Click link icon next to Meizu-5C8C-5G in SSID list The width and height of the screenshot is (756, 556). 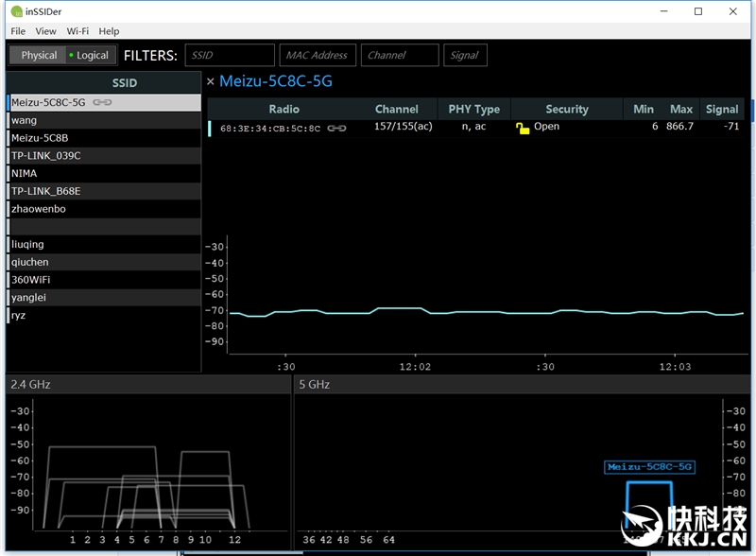click(102, 102)
